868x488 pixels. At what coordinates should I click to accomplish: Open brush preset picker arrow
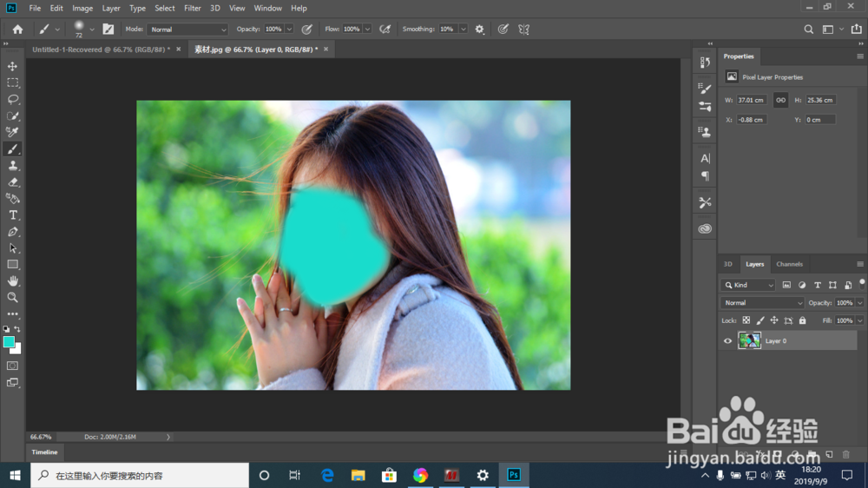tap(92, 30)
